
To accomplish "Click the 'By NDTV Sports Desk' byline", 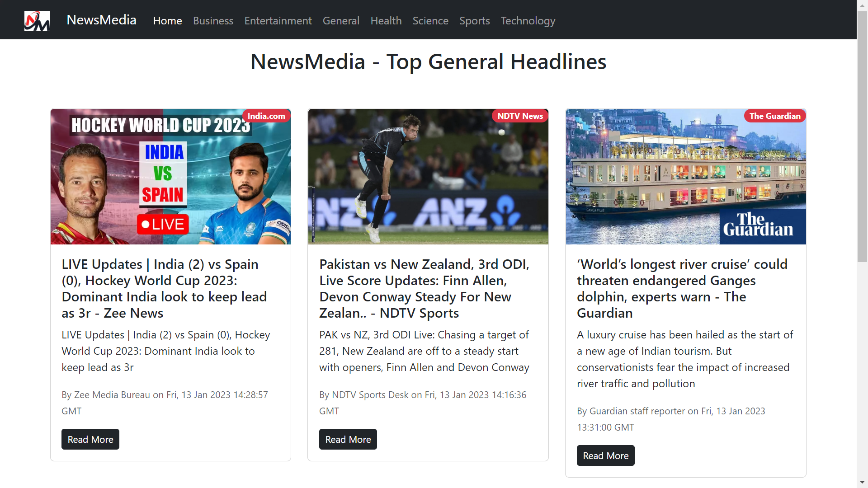I will click(x=423, y=403).
